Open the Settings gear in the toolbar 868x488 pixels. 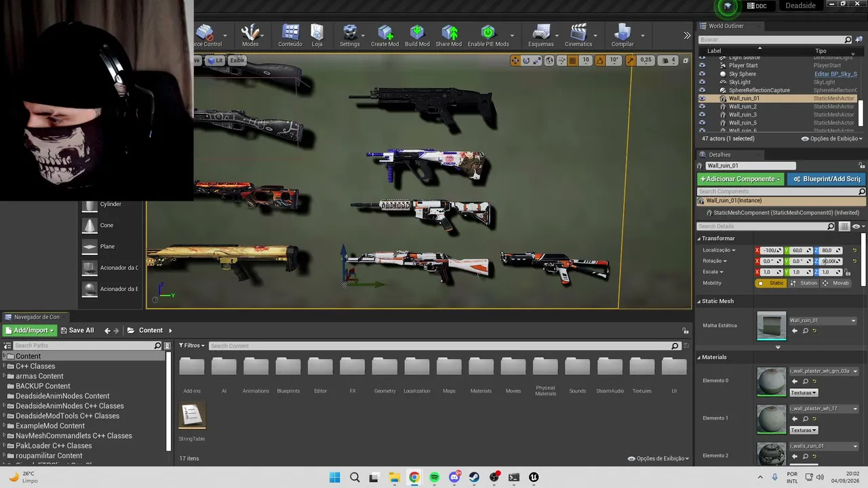pos(350,33)
